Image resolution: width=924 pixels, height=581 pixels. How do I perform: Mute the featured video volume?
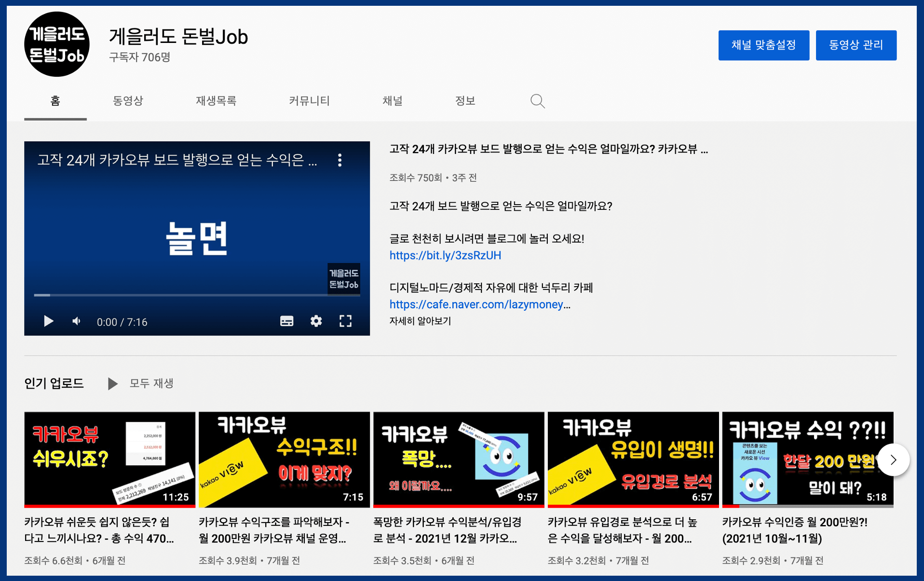[76, 321]
